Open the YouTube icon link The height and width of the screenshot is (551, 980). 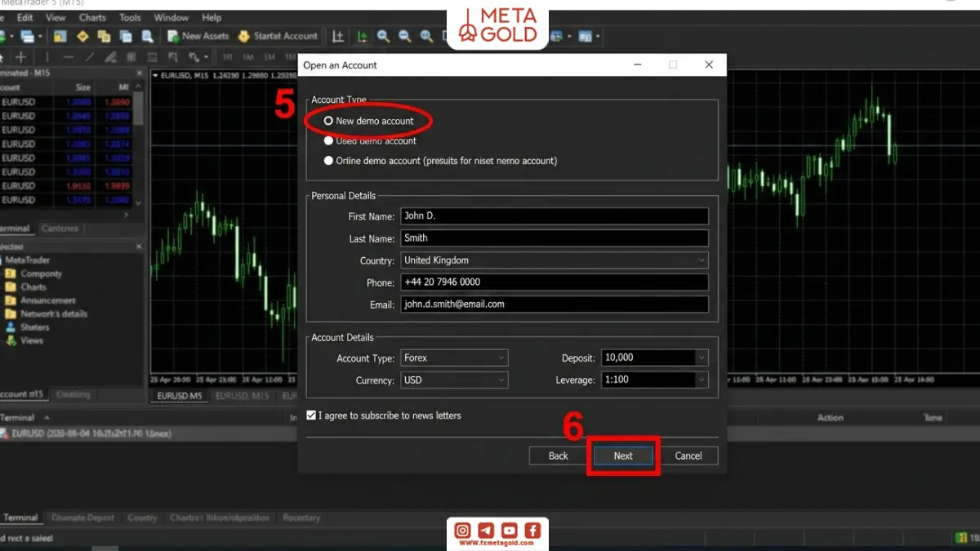509,531
